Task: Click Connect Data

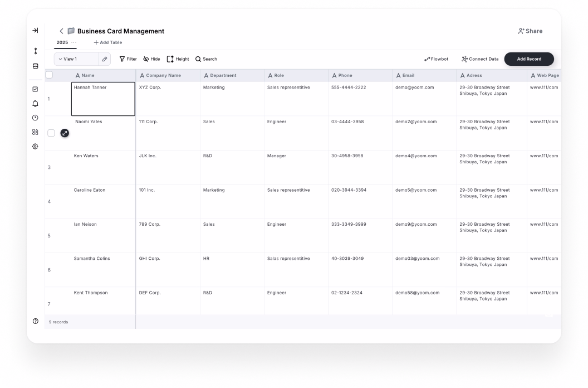Action: [x=480, y=59]
